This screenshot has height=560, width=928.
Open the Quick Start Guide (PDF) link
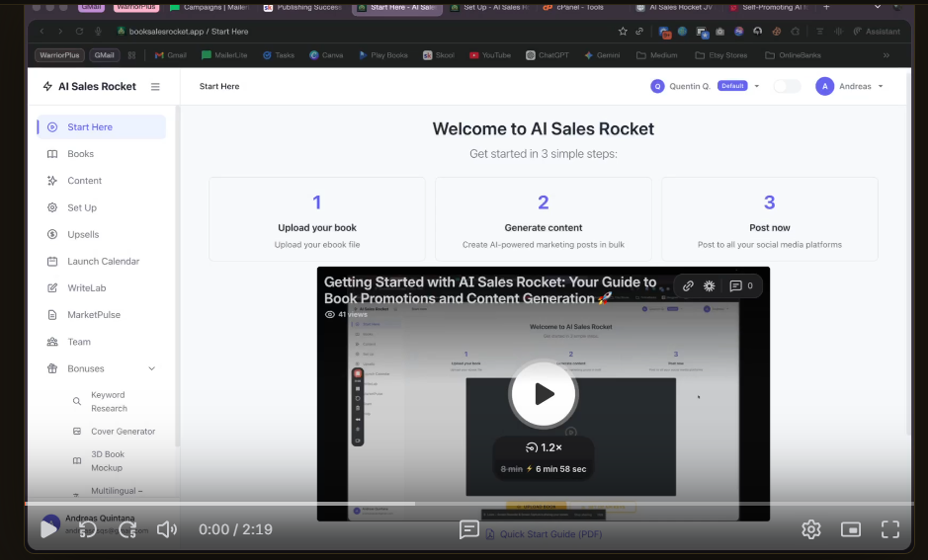click(x=544, y=534)
